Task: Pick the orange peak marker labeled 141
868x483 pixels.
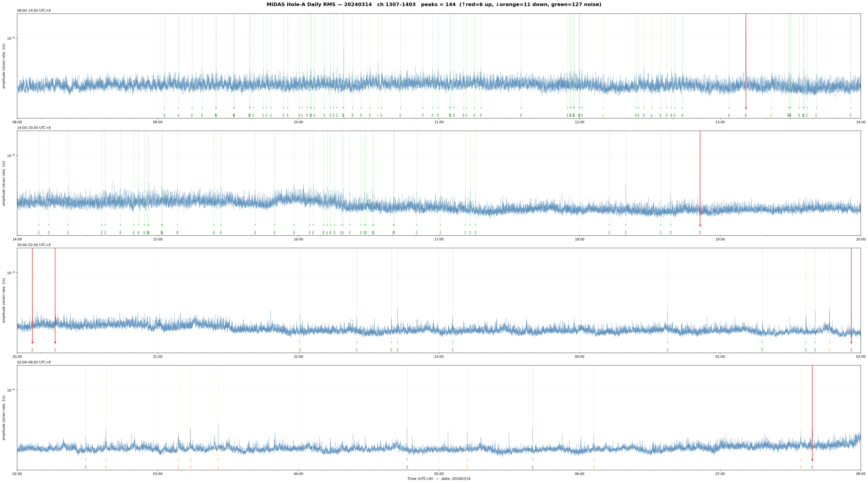Action: pos(594,459)
